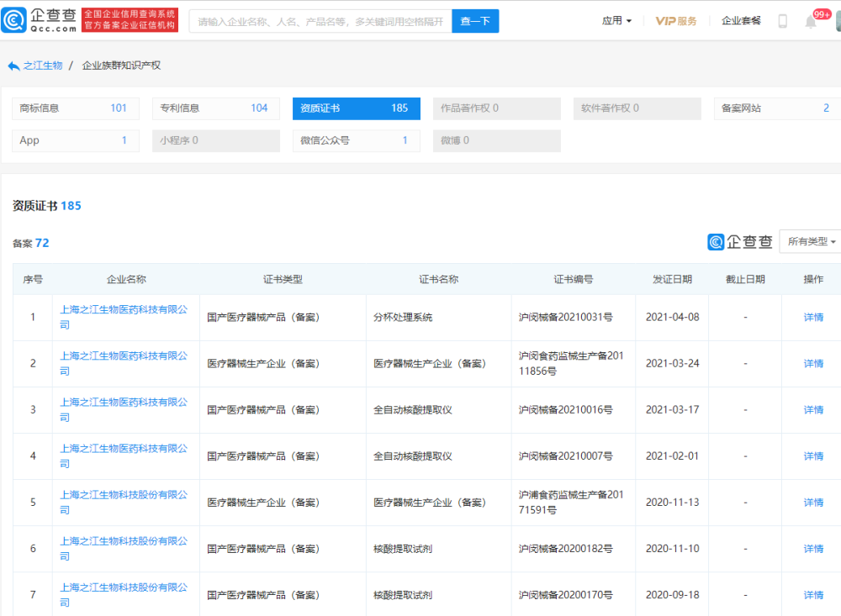Open VIP服务 link
The width and height of the screenshot is (841, 616).
676,21
